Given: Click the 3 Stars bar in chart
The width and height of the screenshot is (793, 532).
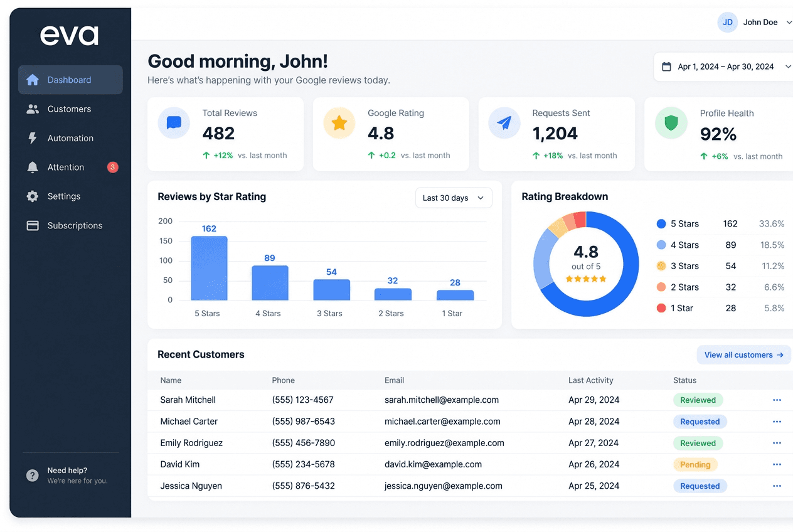Looking at the screenshot, I should pyautogui.click(x=332, y=290).
